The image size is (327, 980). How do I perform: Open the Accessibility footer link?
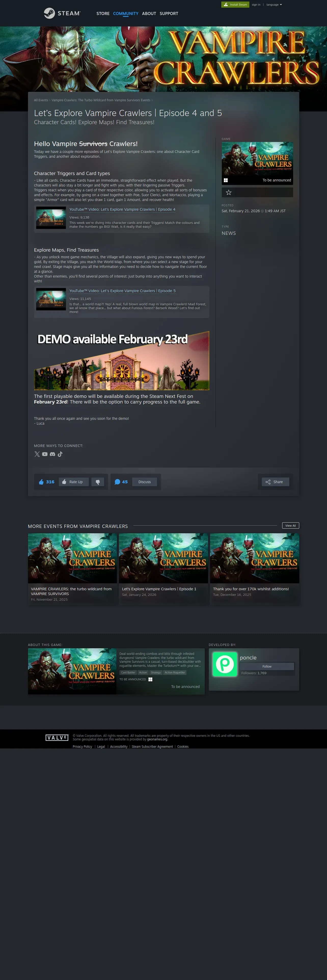point(119,747)
